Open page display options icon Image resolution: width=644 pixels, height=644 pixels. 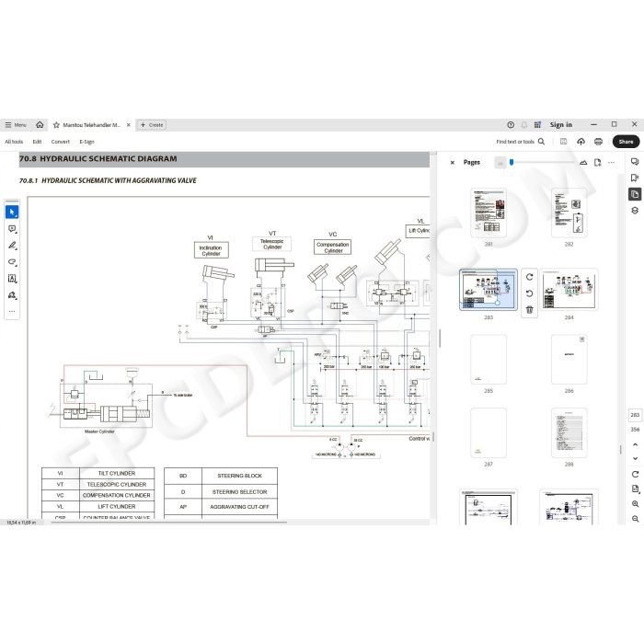[x=635, y=489]
